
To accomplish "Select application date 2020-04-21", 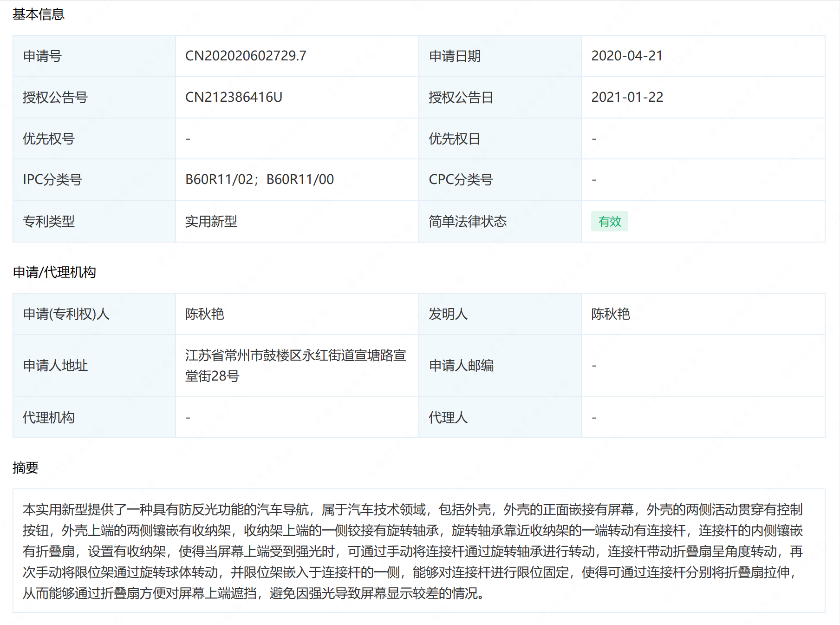I will [626, 56].
